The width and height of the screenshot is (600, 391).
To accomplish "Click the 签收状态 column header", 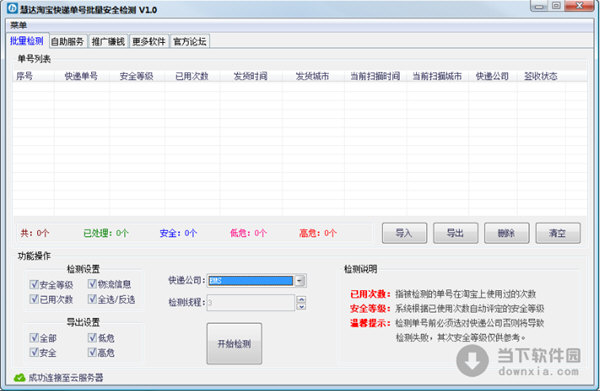I will click(x=541, y=76).
